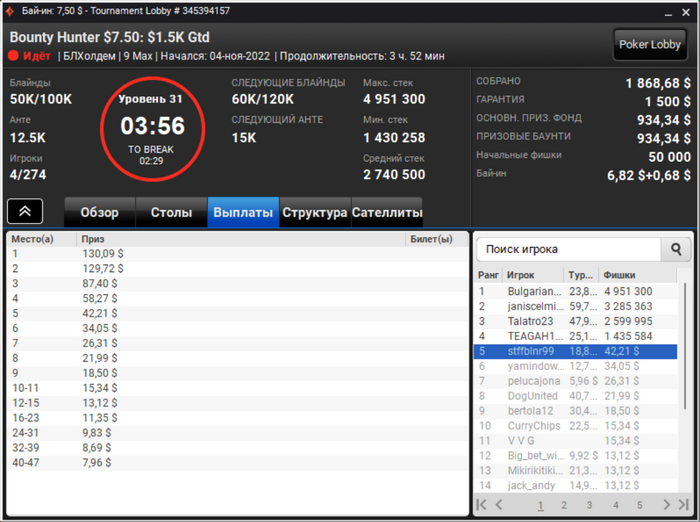
Task: Sort players by Игрок column header
Action: click(533, 275)
